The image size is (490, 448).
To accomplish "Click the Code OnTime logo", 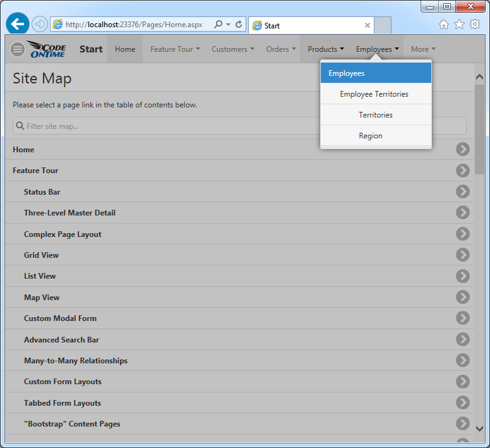I will point(47,49).
